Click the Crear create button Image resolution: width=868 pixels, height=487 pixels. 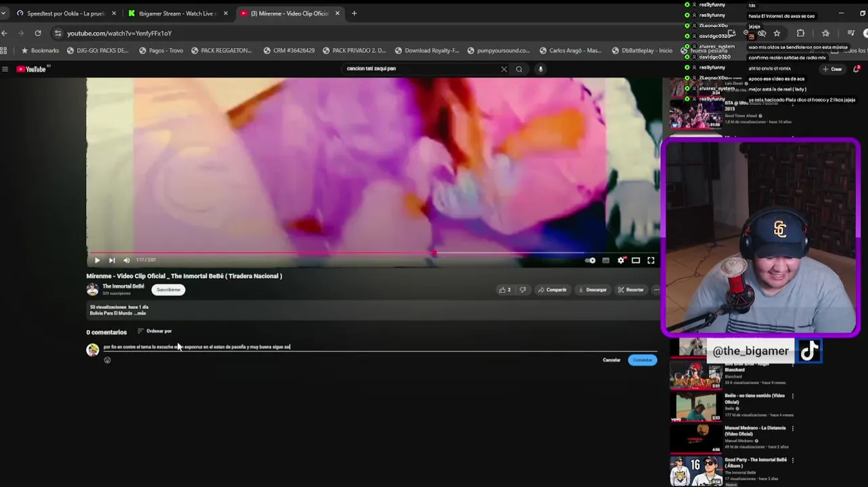833,69
